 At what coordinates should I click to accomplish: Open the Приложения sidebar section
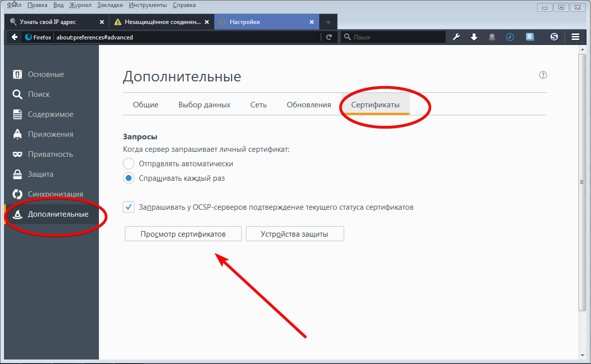pyautogui.click(x=51, y=134)
